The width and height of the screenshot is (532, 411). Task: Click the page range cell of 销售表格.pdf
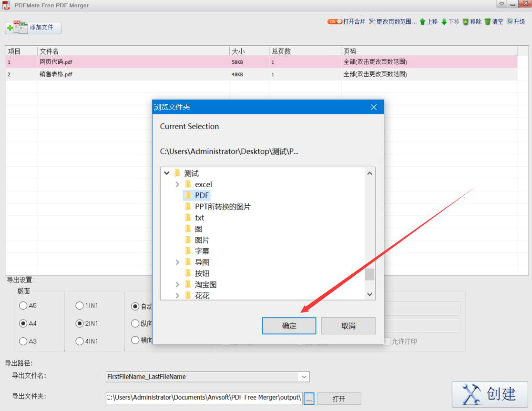point(429,74)
